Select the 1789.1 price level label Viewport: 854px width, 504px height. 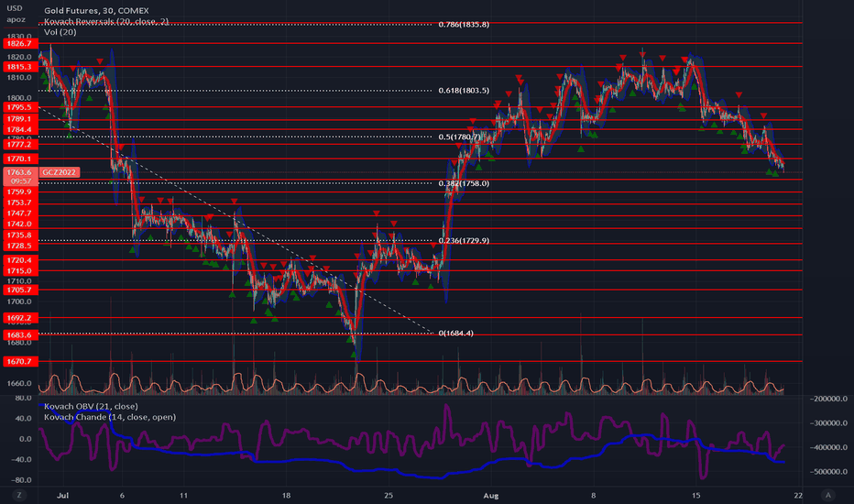(21, 119)
